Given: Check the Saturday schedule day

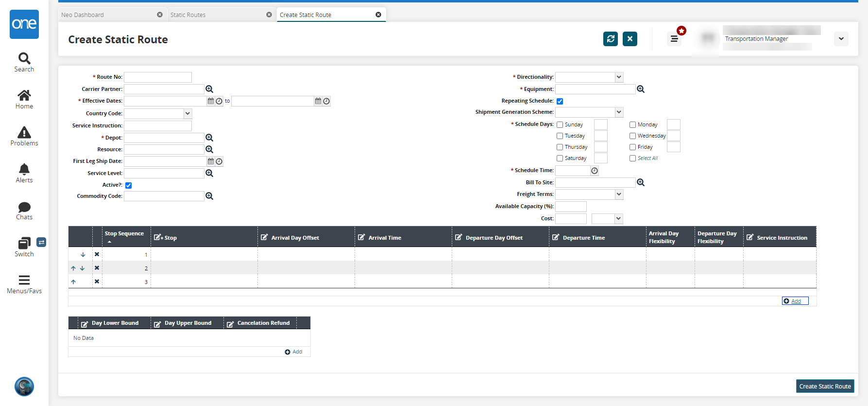Looking at the screenshot, I should [560, 159].
